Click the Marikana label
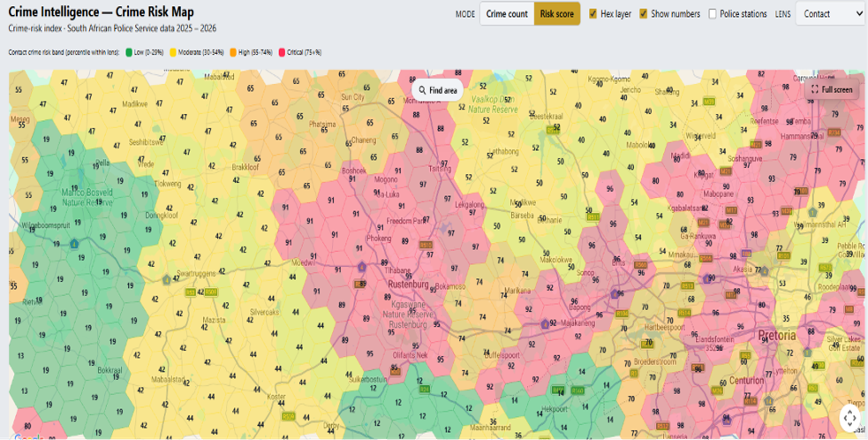This screenshot has height=440, width=868. [517, 291]
